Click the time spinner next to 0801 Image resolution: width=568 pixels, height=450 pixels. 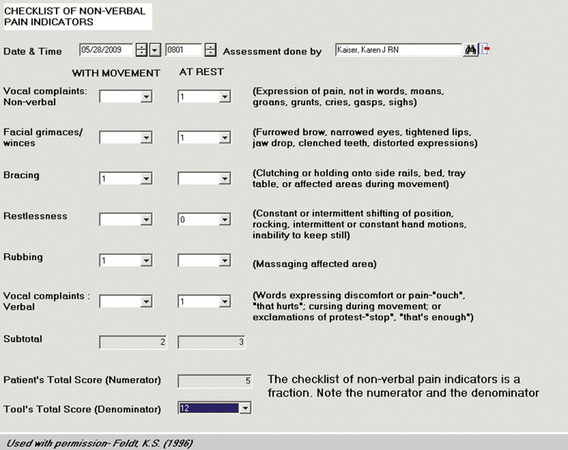click(210, 50)
